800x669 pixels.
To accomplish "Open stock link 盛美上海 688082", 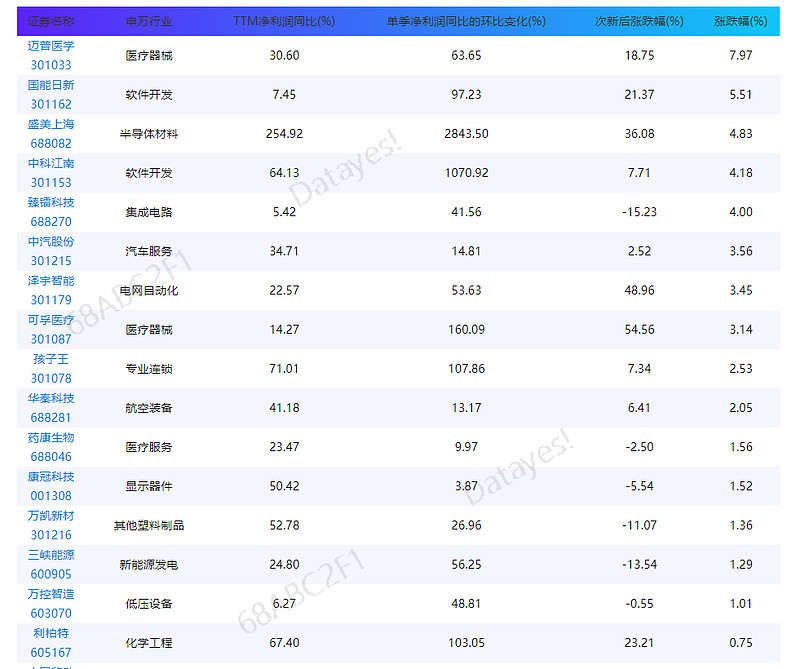I will coord(51,134).
